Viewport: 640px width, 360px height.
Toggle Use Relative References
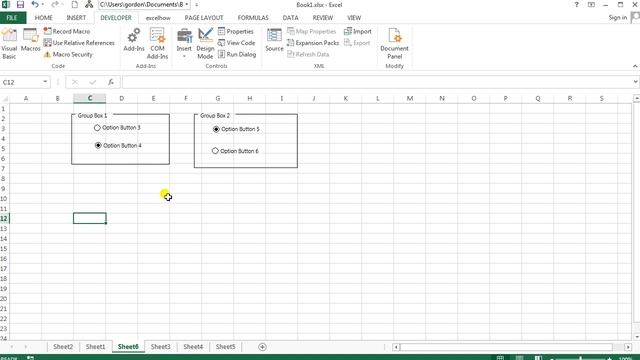[79, 43]
